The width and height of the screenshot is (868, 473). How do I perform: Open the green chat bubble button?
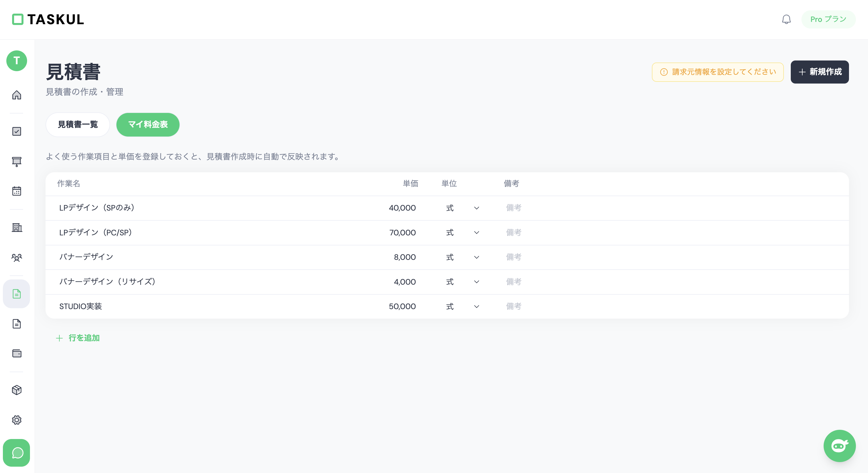16,453
